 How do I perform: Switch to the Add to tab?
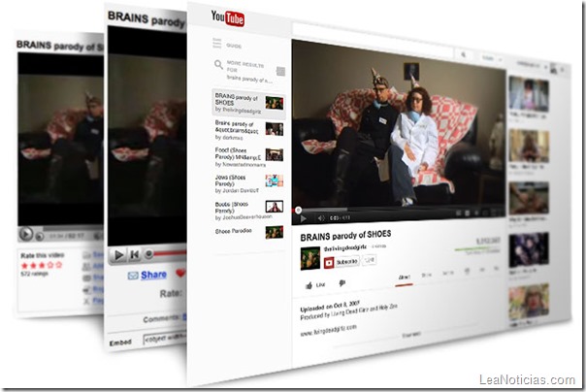point(448,273)
